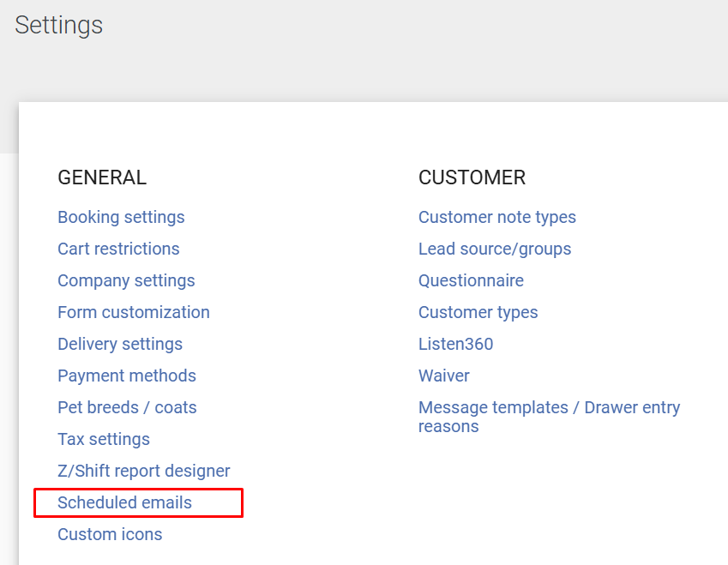728x565 pixels.
Task: Open Booking settings link
Action: (121, 217)
